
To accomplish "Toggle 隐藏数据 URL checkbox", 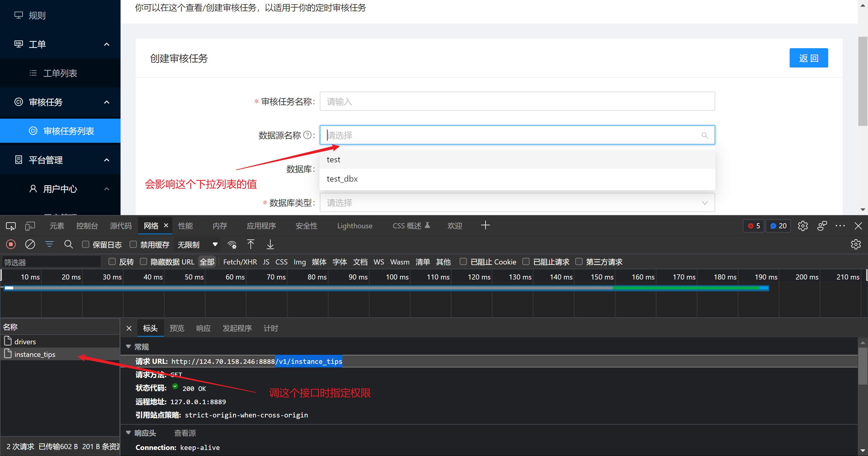I will [143, 262].
